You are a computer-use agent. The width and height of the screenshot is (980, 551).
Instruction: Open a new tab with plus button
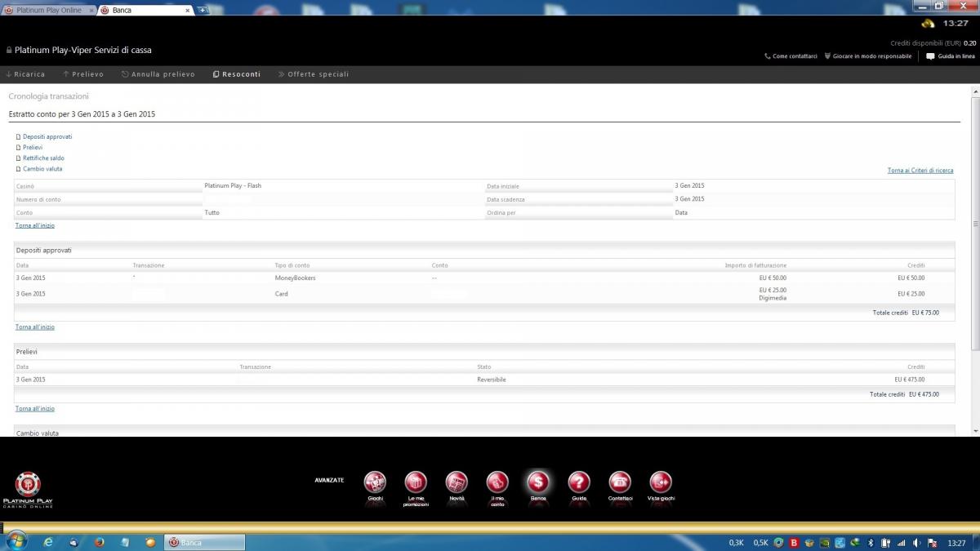[202, 10]
